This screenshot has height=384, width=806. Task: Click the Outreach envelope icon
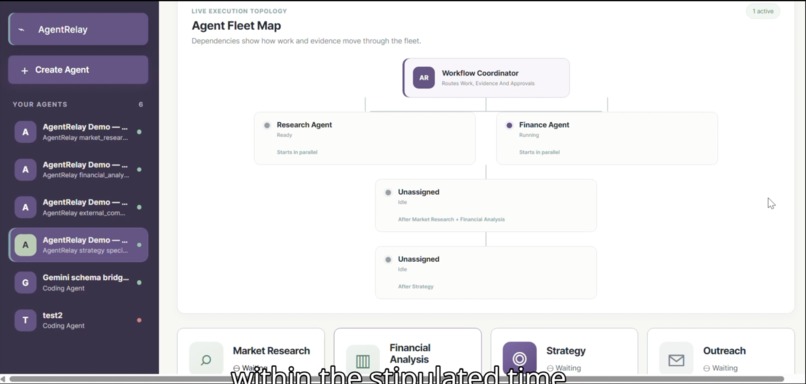(676, 359)
